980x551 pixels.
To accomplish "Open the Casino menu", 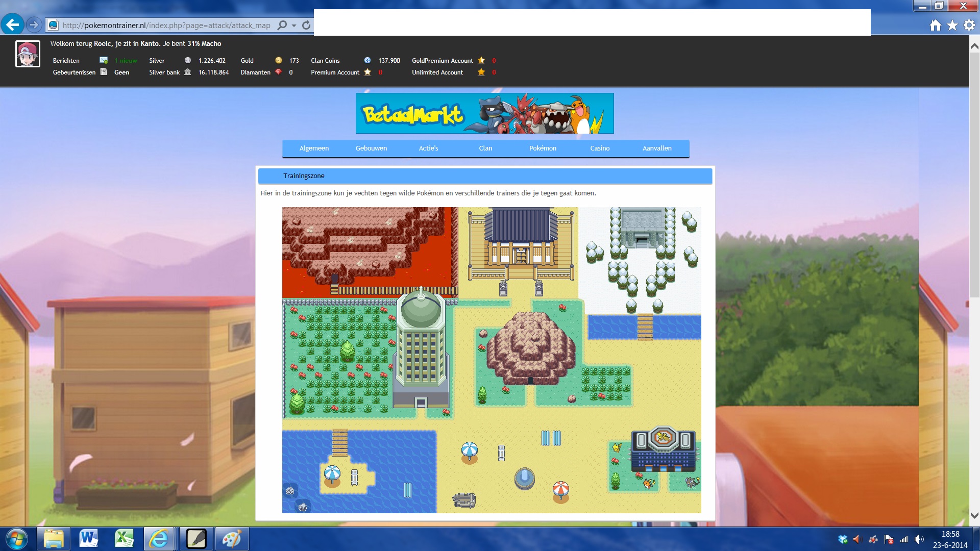I will pos(600,148).
